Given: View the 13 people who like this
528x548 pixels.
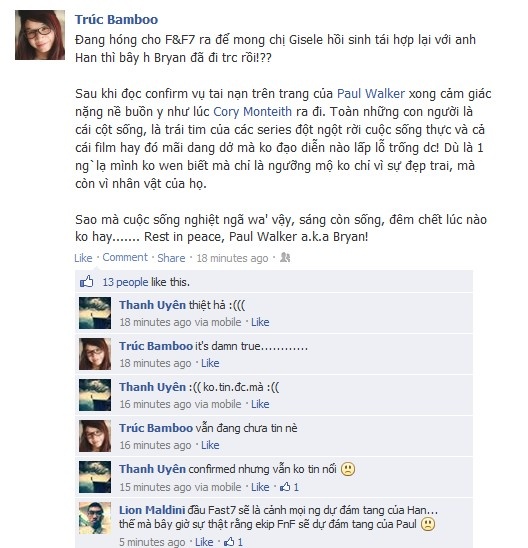Looking at the screenshot, I should [x=125, y=282].
